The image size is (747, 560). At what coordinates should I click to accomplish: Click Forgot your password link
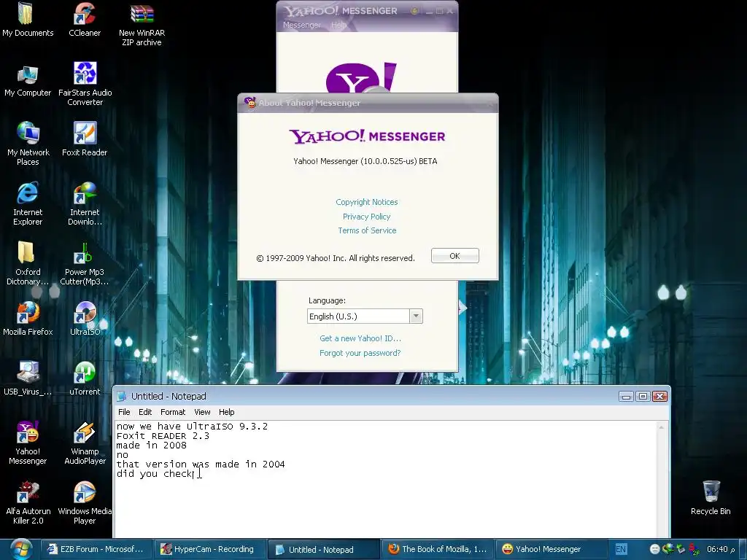[360, 353]
